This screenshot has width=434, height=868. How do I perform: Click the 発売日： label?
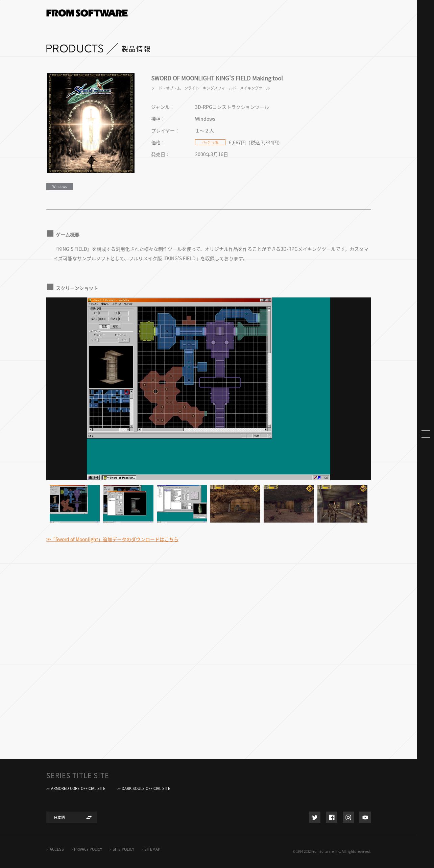pos(161,154)
